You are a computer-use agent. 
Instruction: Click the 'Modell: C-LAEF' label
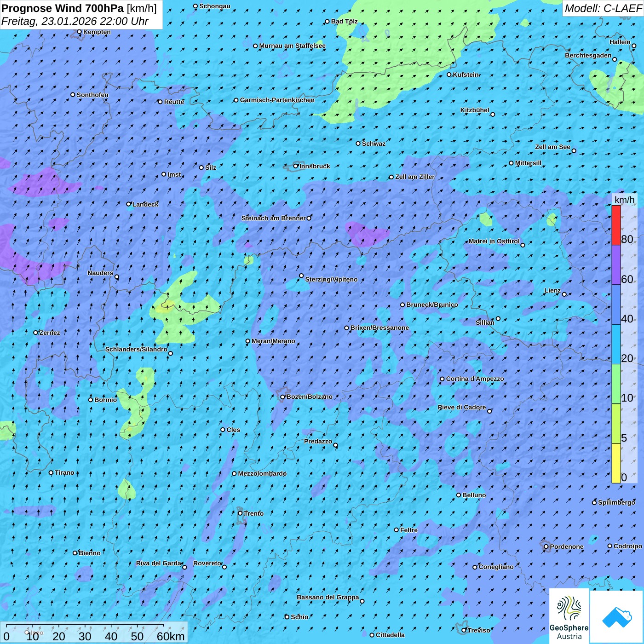pyautogui.click(x=603, y=8)
